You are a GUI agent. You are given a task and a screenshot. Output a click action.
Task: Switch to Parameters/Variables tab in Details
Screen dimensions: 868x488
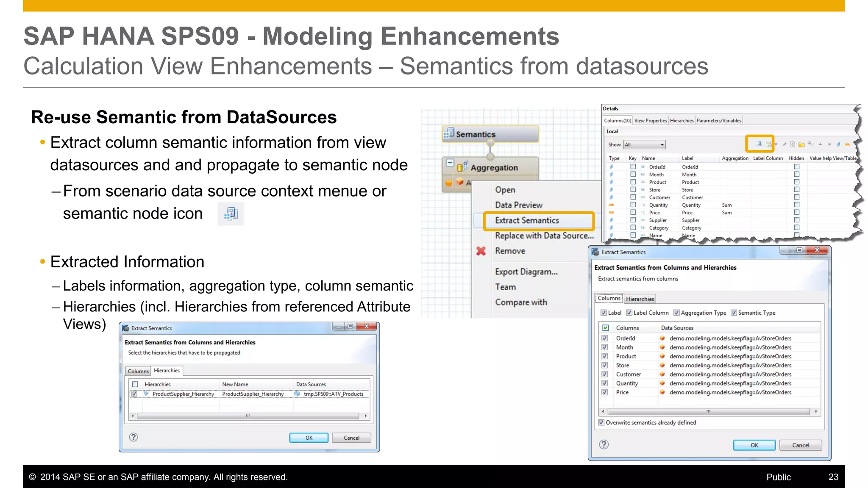click(719, 120)
